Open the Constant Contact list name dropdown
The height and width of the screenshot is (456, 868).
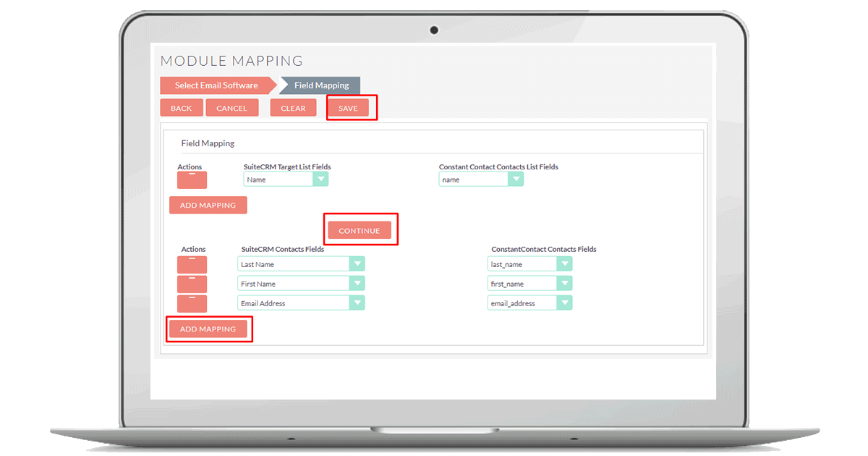[481, 180]
